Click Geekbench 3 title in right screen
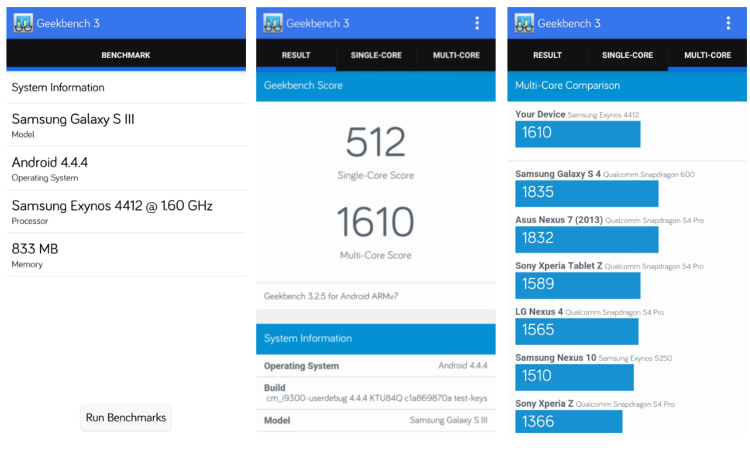The width and height of the screenshot is (750, 450). 569,23
